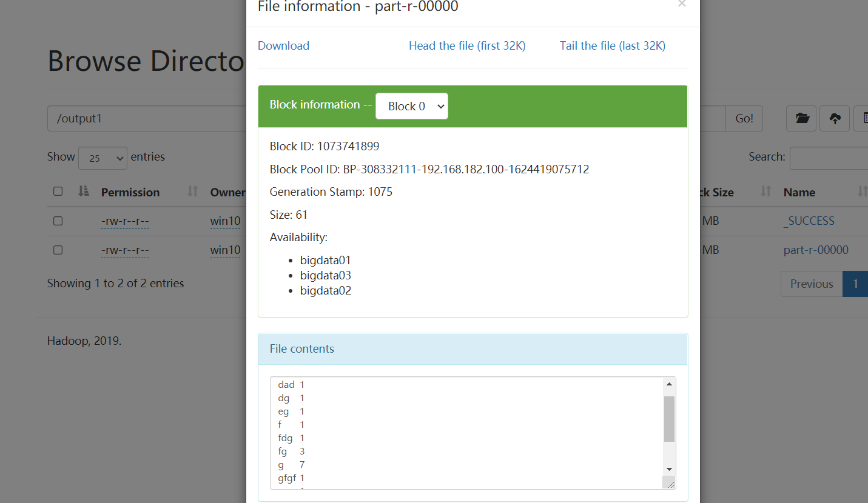Click the 'gfgf 1' line in file contents
868x503 pixels.
(x=291, y=478)
